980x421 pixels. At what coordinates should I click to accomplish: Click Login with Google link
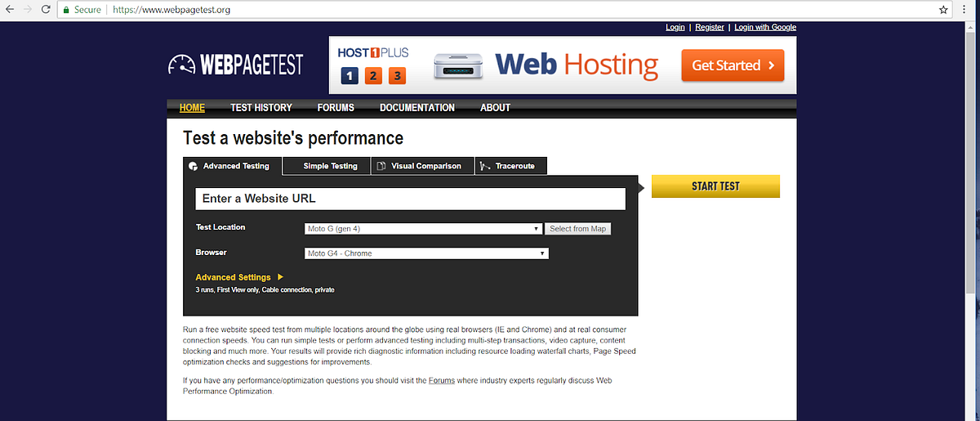pos(765,27)
